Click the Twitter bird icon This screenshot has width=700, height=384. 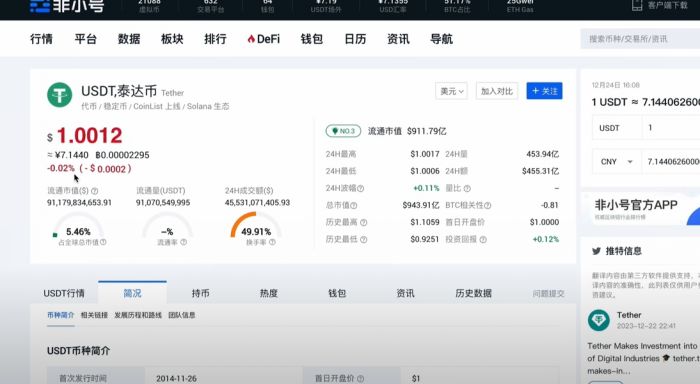tap(596, 251)
